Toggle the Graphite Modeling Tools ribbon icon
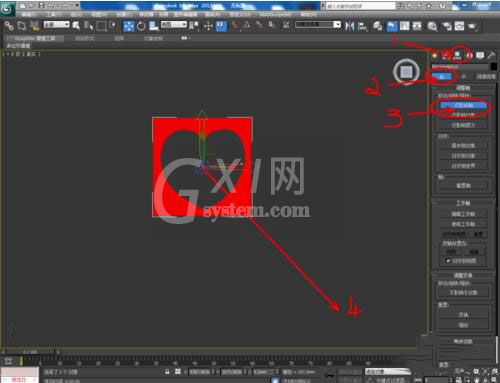 click(391, 26)
